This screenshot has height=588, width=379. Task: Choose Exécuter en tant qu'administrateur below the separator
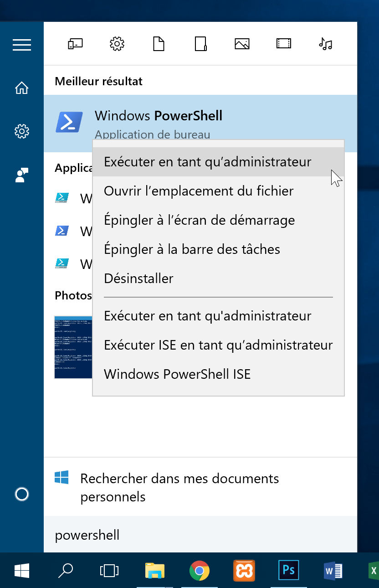click(x=218, y=316)
